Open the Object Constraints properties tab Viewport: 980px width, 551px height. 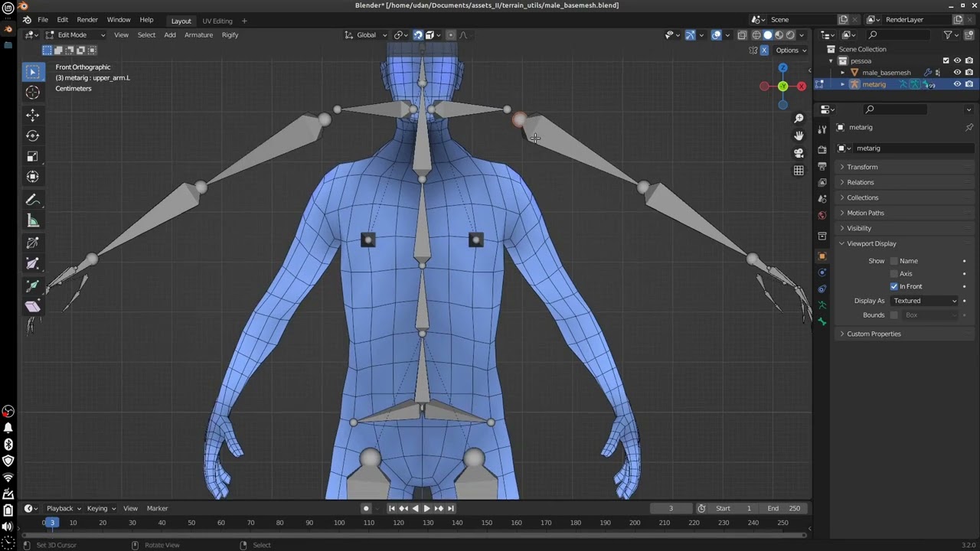point(822,289)
